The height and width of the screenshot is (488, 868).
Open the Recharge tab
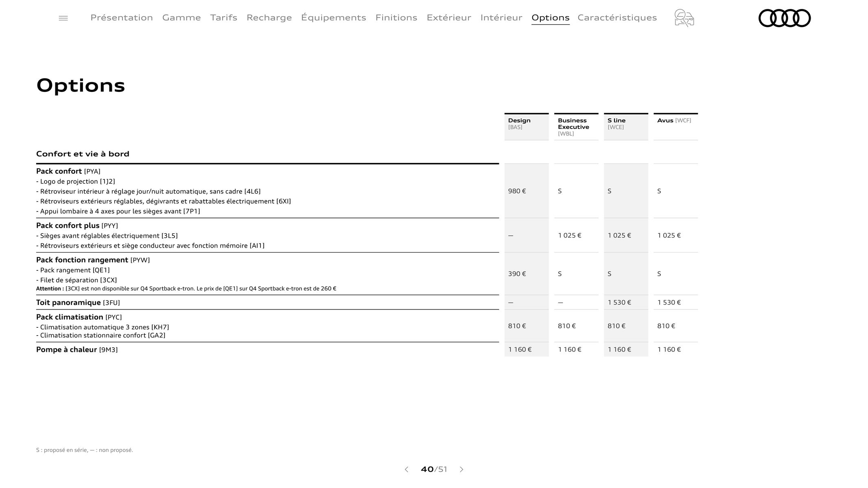tap(269, 17)
